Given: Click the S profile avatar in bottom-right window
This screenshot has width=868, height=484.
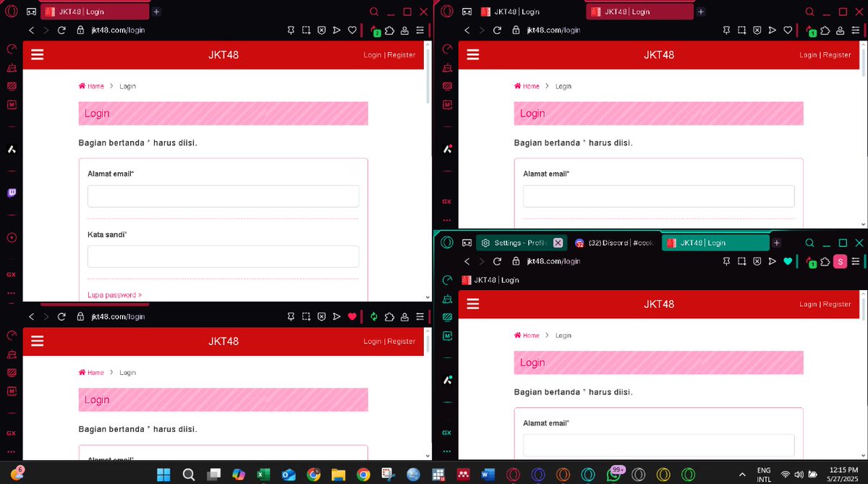Looking at the screenshot, I should [x=840, y=261].
